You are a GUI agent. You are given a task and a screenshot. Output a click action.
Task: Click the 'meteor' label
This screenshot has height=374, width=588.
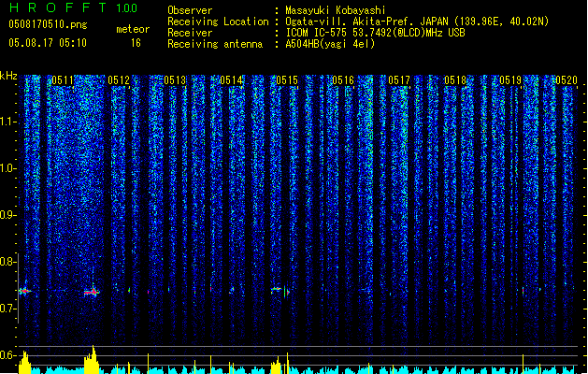[x=133, y=29]
